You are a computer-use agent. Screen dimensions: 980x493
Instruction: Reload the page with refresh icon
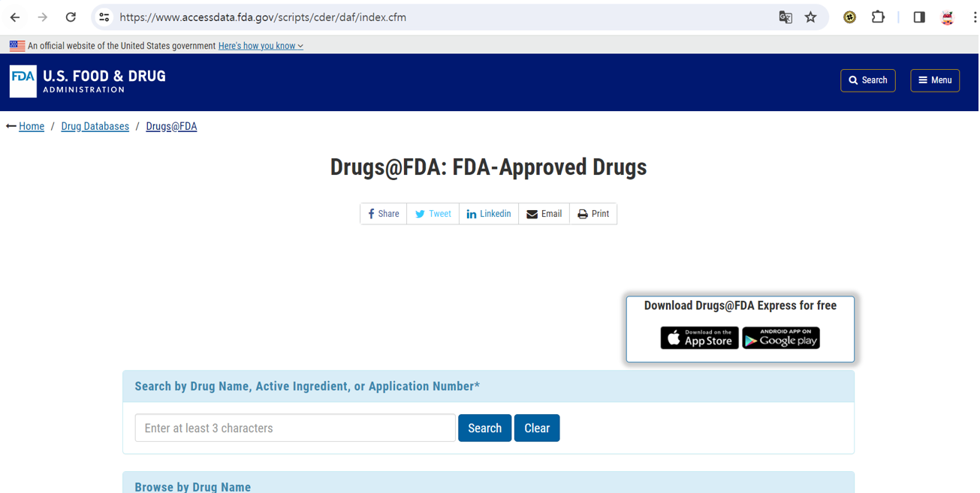[71, 17]
